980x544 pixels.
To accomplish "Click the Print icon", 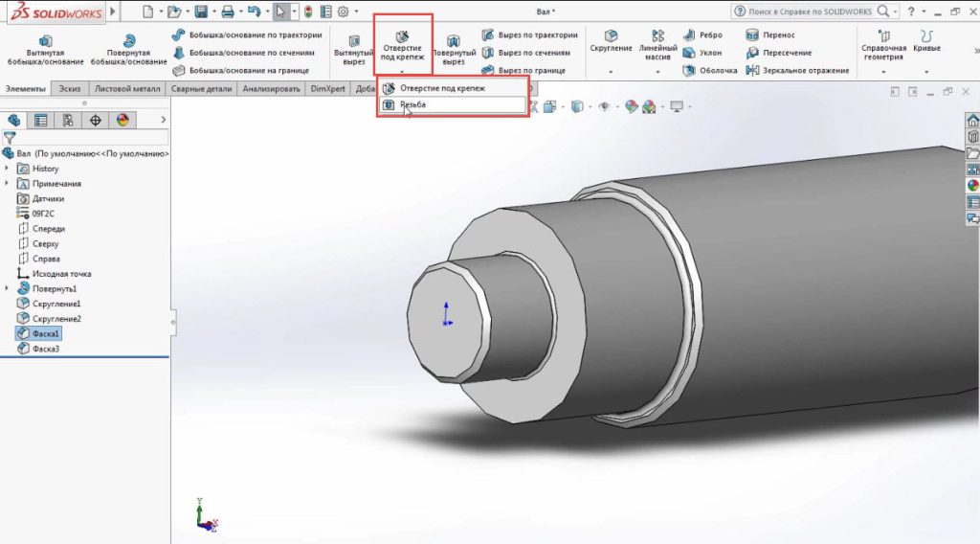I will coord(228,11).
